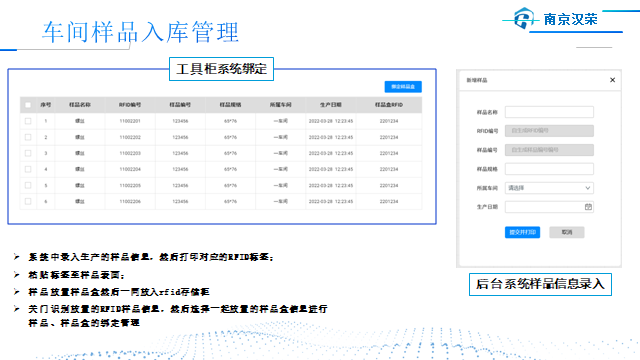640x360 pixels.
Task: Click RFID cell 11002206
Action: [x=130, y=201]
